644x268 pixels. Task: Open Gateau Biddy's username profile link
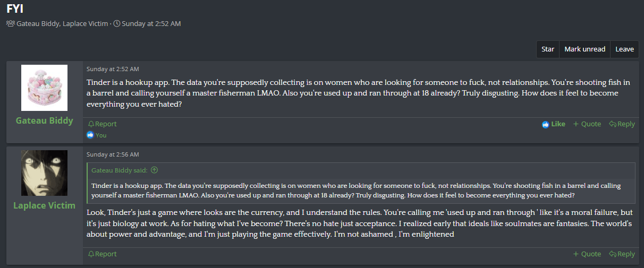[x=44, y=120]
